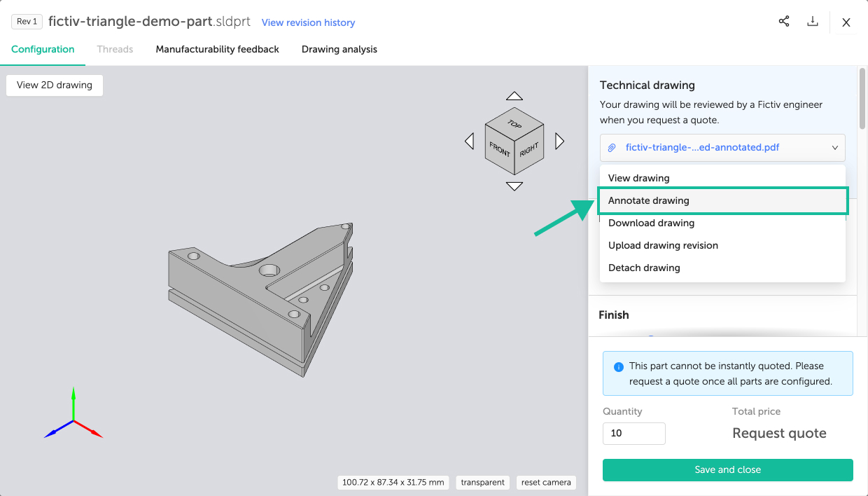Rotate view with the left arrow beside cube
868x496 pixels.
tap(468, 142)
